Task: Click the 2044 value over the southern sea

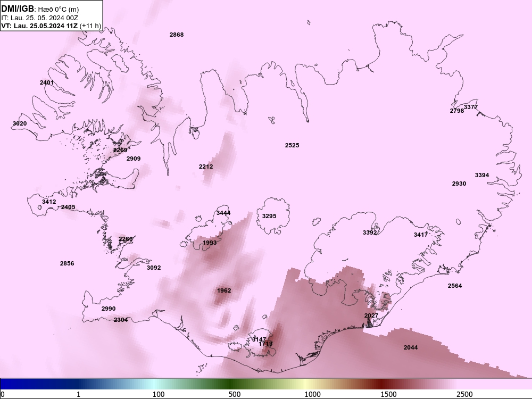Action: click(411, 347)
